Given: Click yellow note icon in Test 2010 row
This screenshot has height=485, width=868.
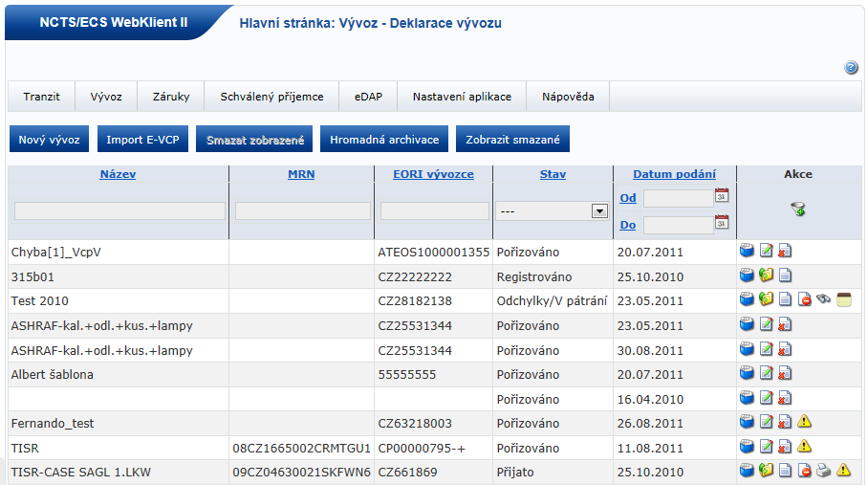Looking at the screenshot, I should tap(843, 300).
